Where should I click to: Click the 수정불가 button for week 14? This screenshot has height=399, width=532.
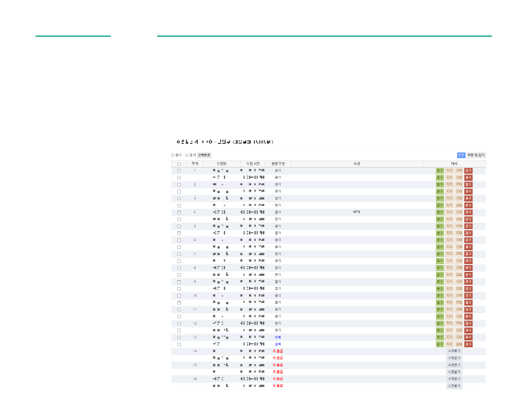[454, 351]
